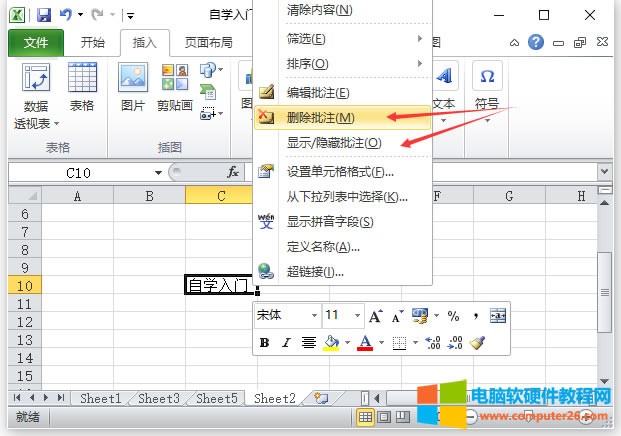Viewport: 621px width, 436px height.
Task: Open Customize Quick Access Toolbar dropdown
Action: (130, 16)
